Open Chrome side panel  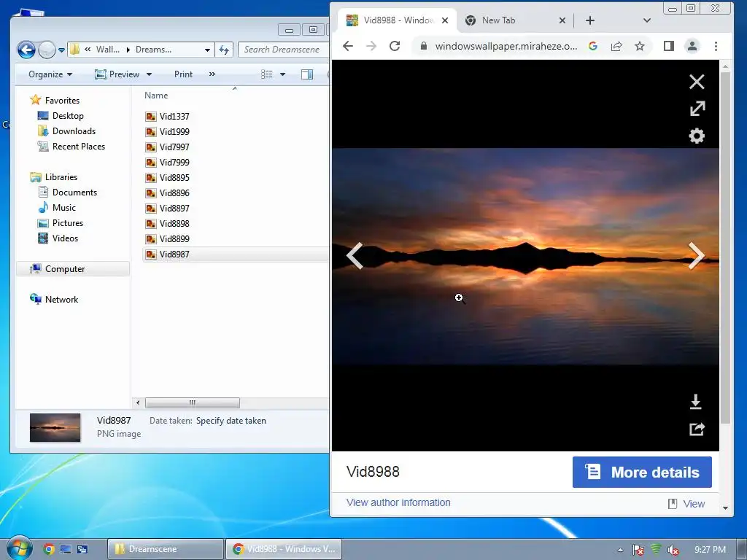click(x=668, y=46)
